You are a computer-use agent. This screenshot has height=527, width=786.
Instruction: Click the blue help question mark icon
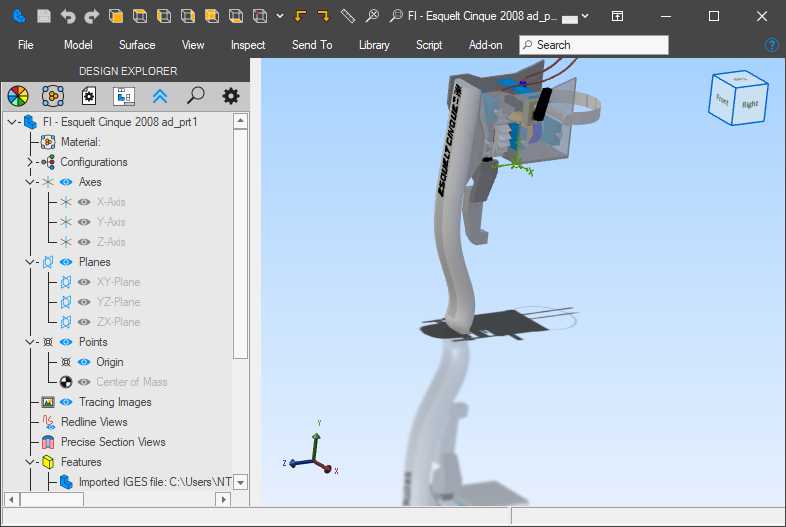pyautogui.click(x=771, y=45)
